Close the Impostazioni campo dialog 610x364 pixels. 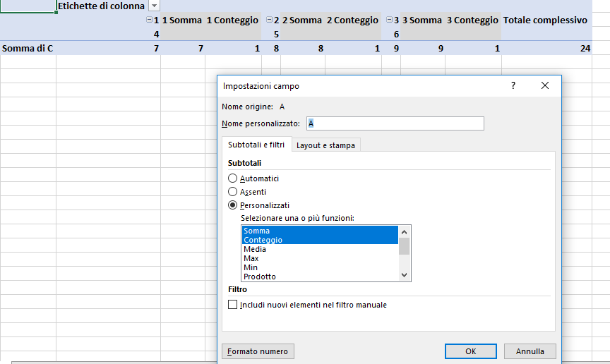coord(545,85)
